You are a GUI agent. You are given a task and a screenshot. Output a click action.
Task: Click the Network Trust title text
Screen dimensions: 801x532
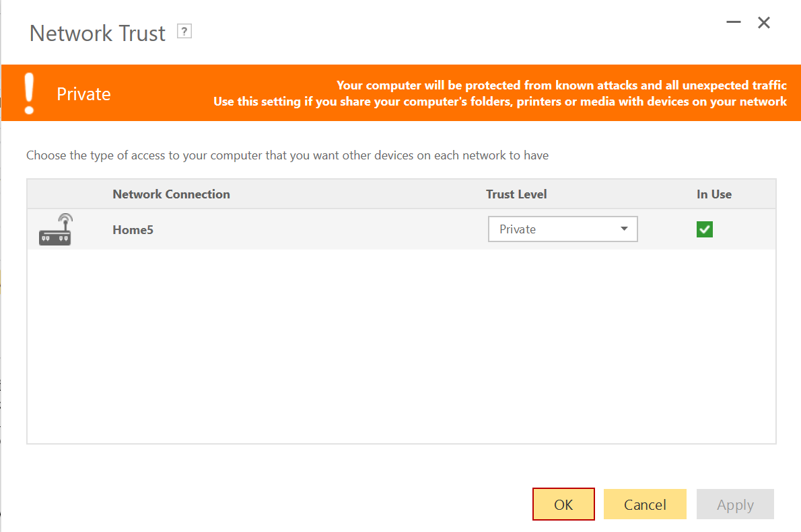click(98, 34)
